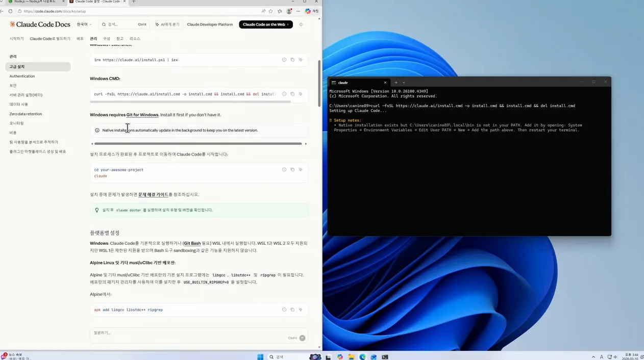Show hidden system tray icons
This screenshot has height=360, width=644.
593,357
